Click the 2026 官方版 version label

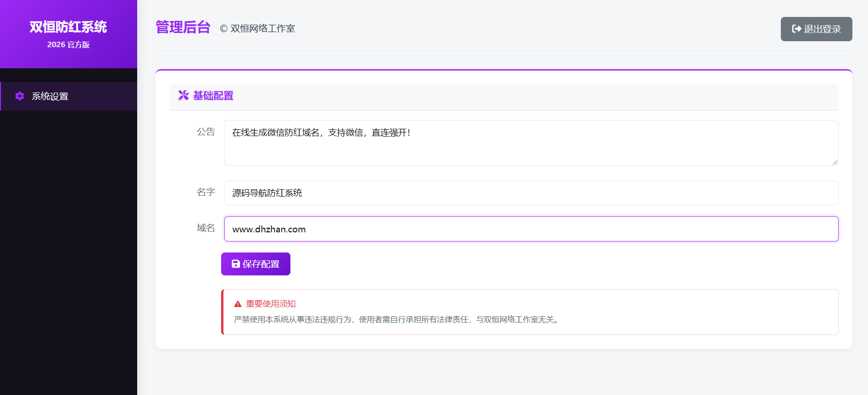[x=68, y=44]
